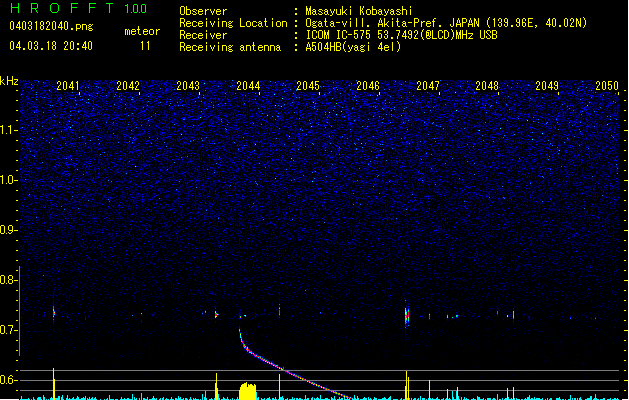Viewport: 629px width, 400px height.
Task: Select the 2050 time marker
Action: pos(606,86)
